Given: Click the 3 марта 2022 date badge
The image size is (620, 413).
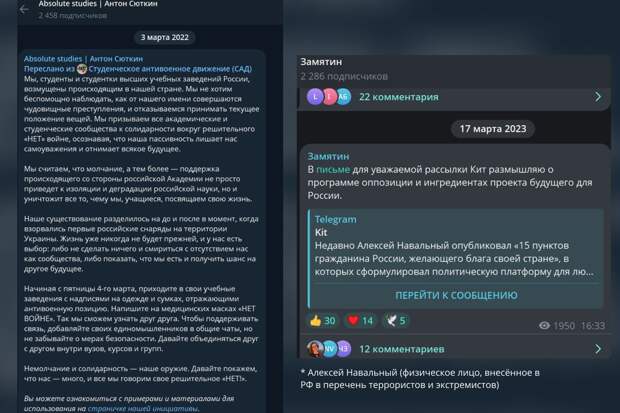Looking at the screenshot, I should 164,38.
